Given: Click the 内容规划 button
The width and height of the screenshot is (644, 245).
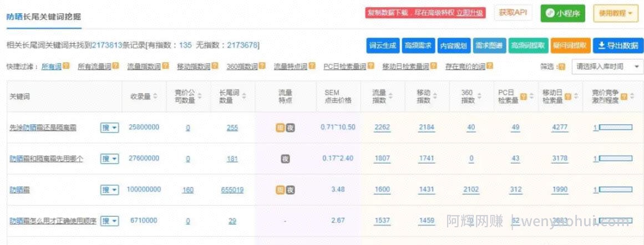Looking at the screenshot, I should 454,45.
